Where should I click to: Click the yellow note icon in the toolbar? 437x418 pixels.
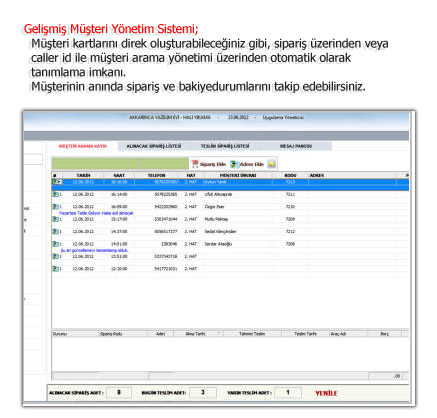271,164
